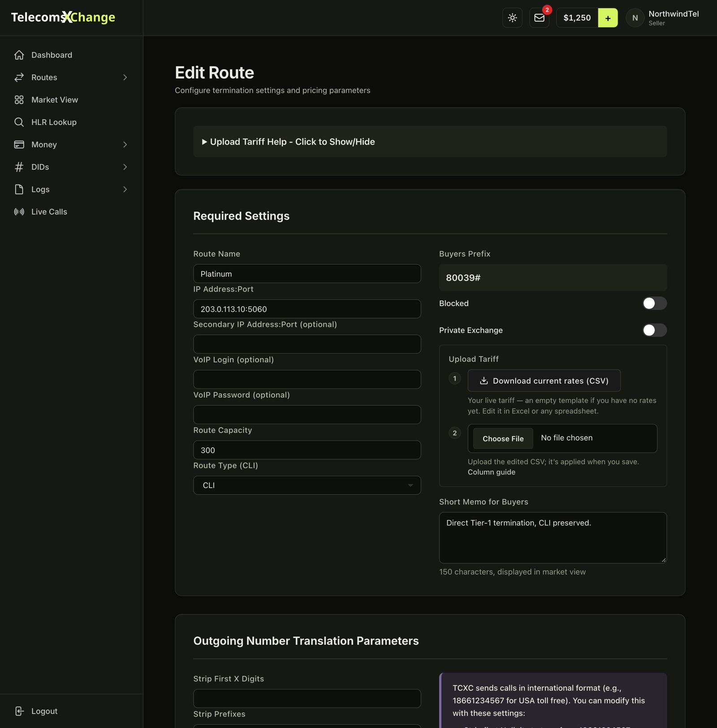Click the Route Name field

click(307, 274)
